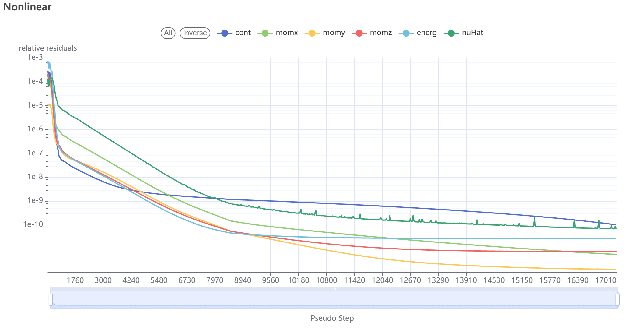Toggle the red momz legend icon
Image resolution: width=644 pixels, height=335 pixels.
point(359,33)
